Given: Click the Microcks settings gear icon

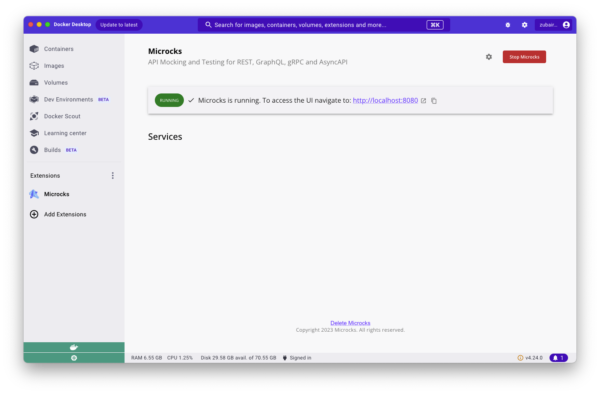Looking at the screenshot, I should pos(489,57).
